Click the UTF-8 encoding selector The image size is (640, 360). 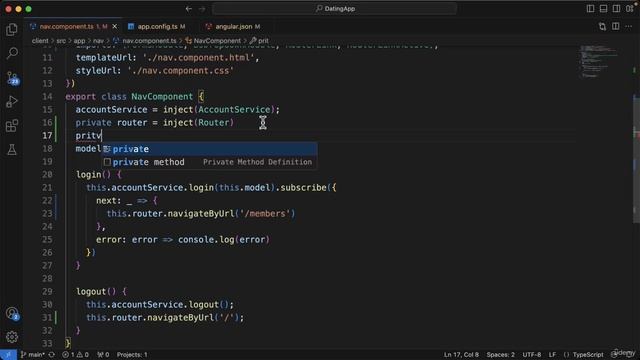pos(532,355)
